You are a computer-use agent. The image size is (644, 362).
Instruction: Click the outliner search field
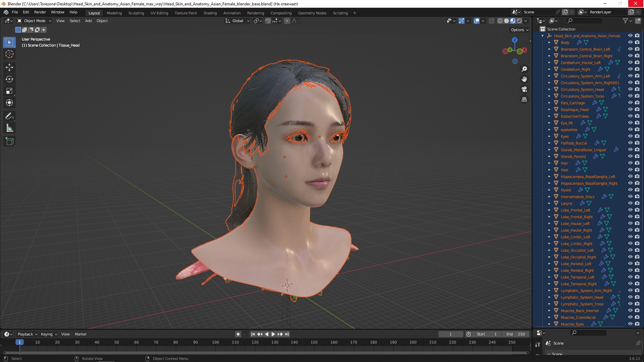point(584,21)
